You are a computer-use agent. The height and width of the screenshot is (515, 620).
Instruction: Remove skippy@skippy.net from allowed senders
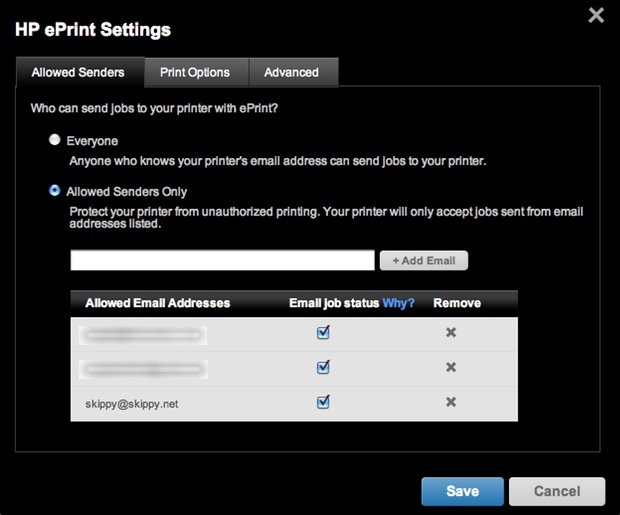pyautogui.click(x=451, y=402)
